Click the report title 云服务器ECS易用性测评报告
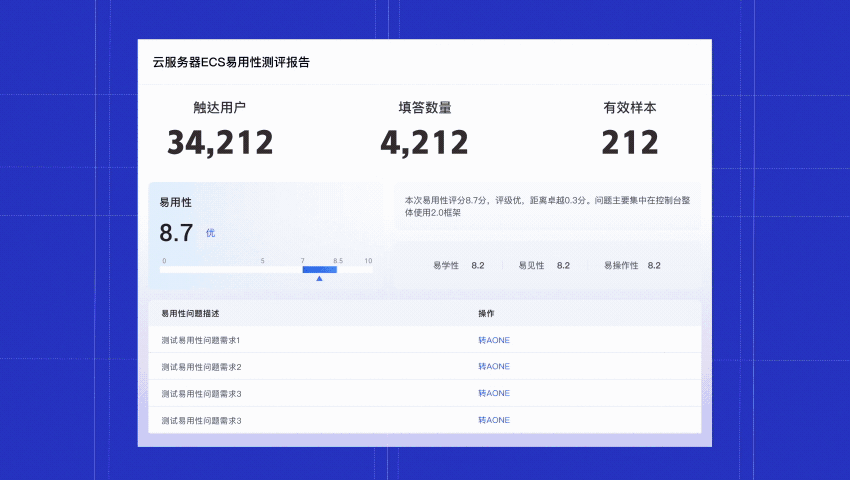 tap(231, 62)
